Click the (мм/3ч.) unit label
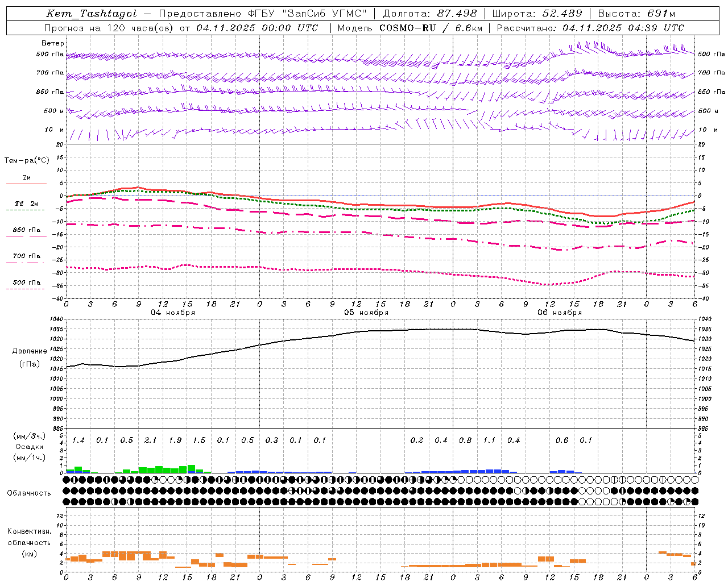 coord(29,436)
